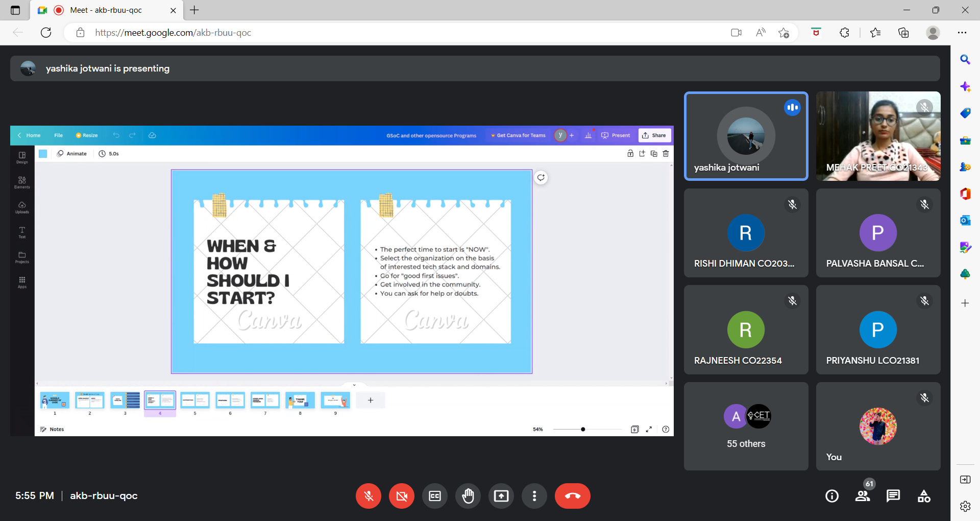Add this page to favorites
Viewport: 980px width, 521px height.
click(x=784, y=33)
